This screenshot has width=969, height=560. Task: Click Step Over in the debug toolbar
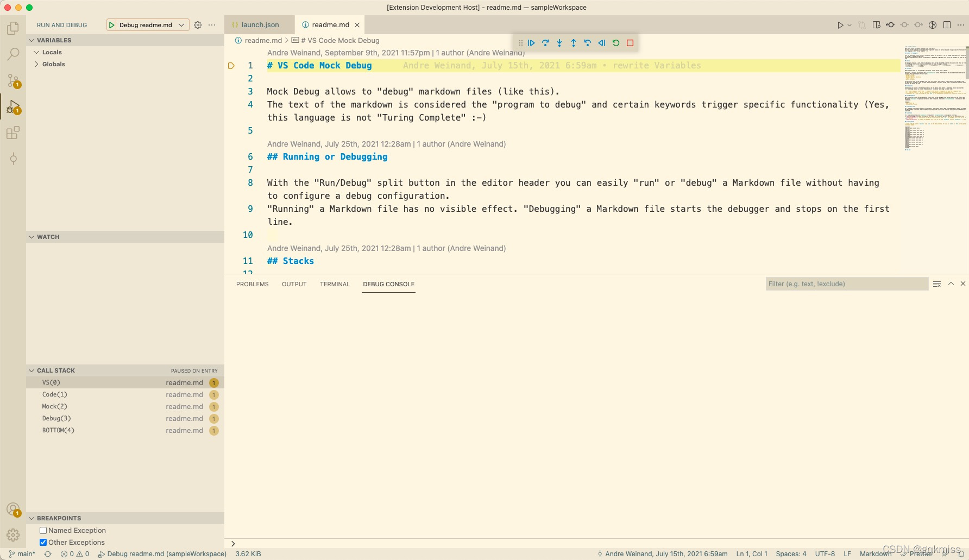click(545, 43)
